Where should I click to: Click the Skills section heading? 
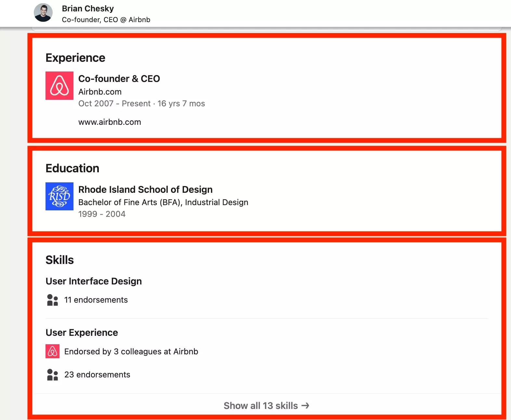coord(59,259)
